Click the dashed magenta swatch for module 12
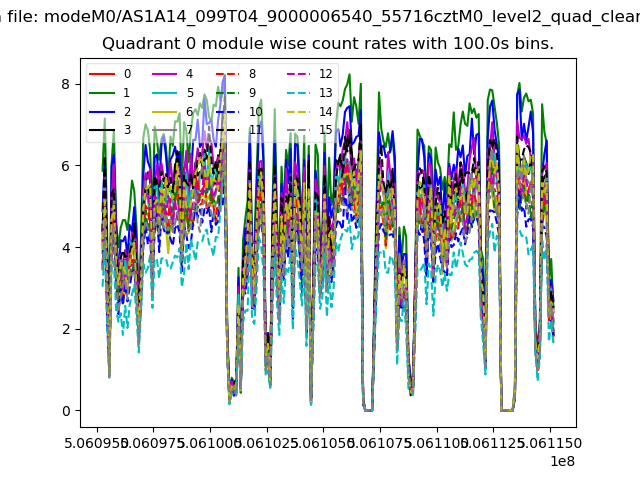This screenshot has height=480, width=640. tap(299, 74)
